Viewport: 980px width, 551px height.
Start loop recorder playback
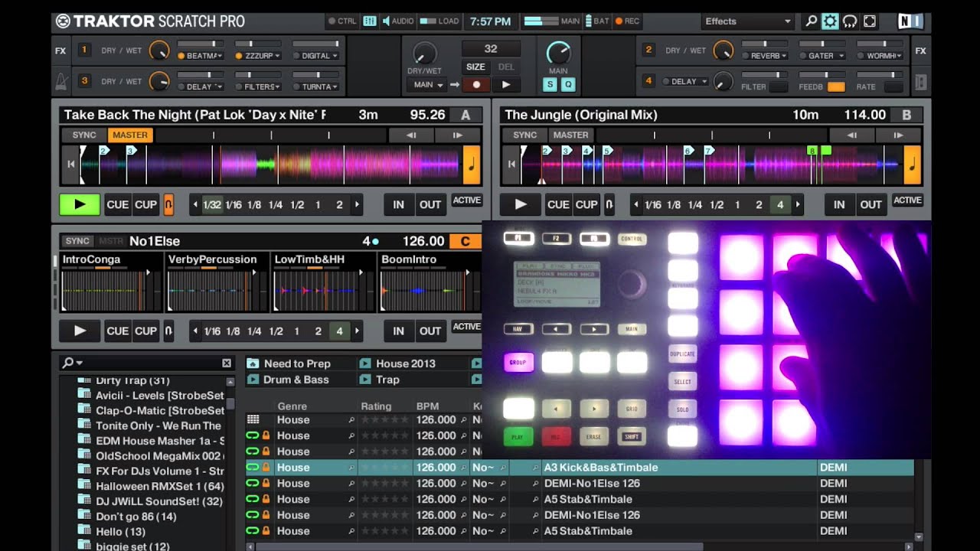click(x=505, y=85)
